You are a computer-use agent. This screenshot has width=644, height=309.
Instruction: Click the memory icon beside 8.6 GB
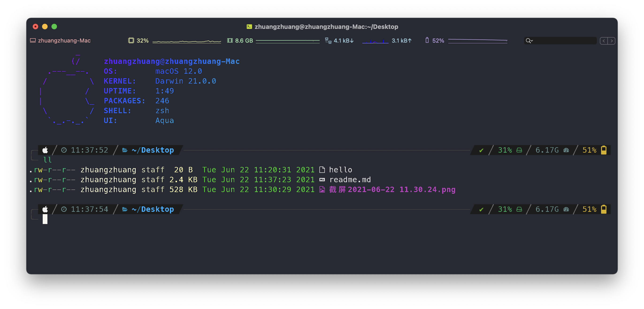point(230,41)
